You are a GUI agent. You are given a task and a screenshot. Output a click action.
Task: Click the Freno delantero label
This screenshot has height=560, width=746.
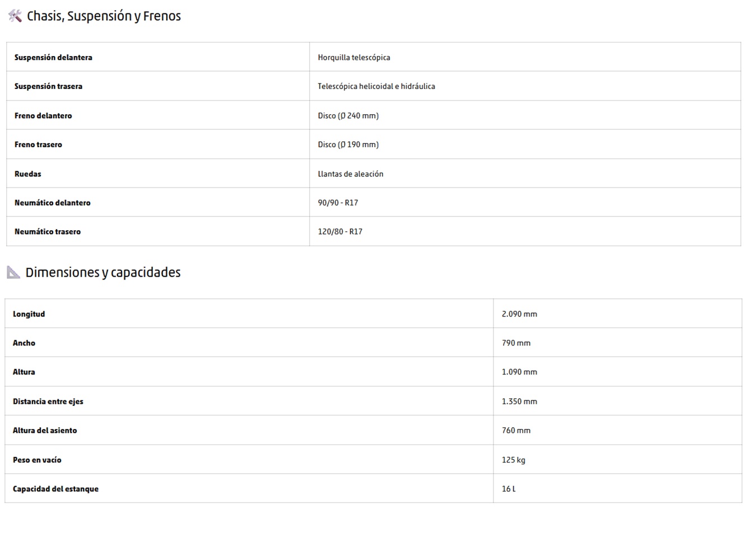point(43,115)
